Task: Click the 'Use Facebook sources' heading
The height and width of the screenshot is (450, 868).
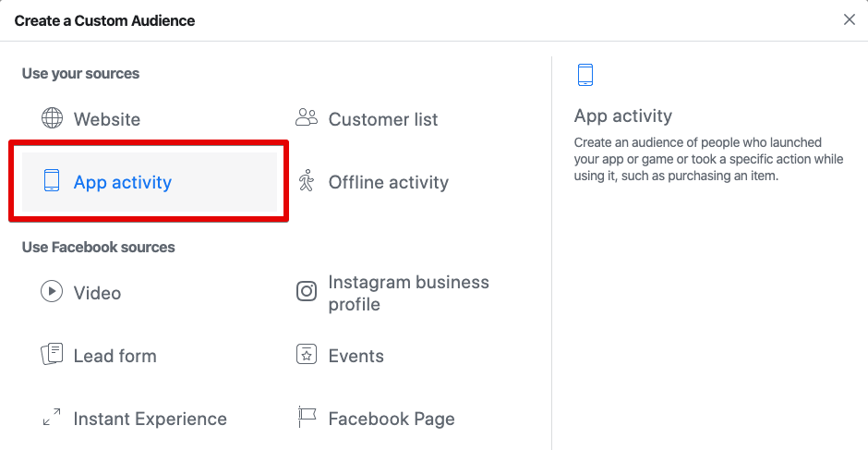Action: click(x=99, y=247)
